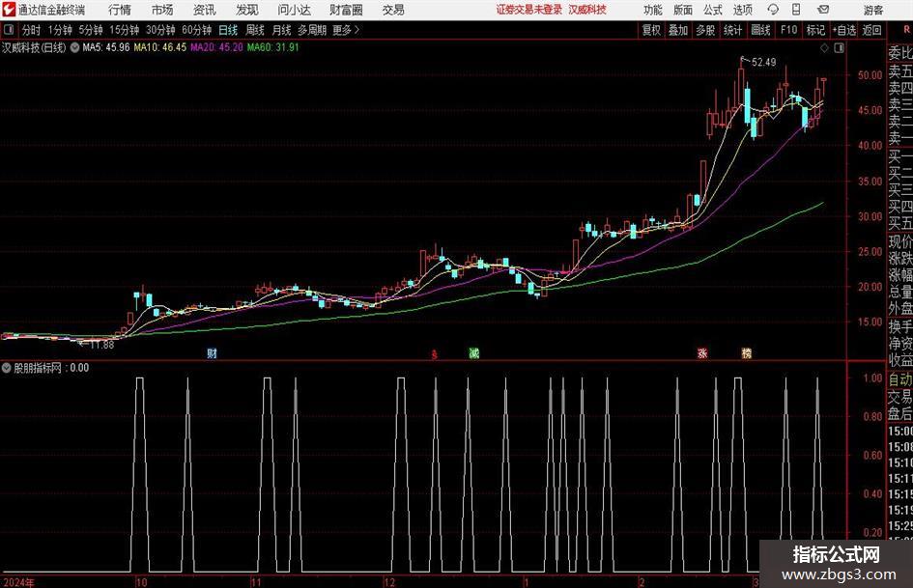Toggle the side panel layout icon near the diamond

[839, 48]
